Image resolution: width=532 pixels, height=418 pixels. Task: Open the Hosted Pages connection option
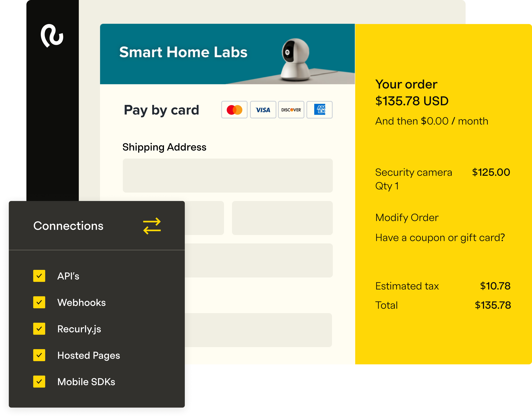click(89, 355)
